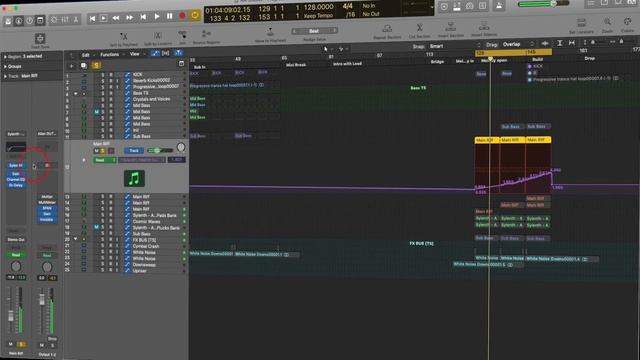Open the Snap Smart dropdown
The image size is (640, 360).
454,46
